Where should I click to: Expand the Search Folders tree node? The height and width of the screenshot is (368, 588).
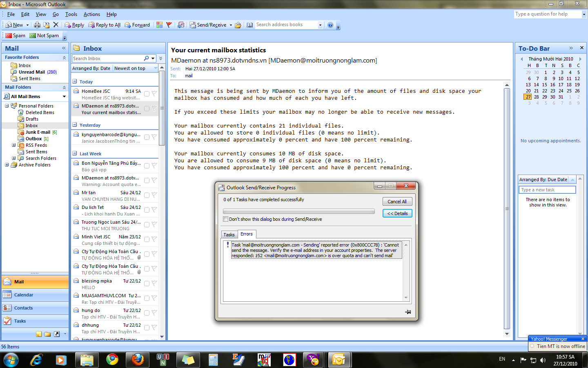13,158
